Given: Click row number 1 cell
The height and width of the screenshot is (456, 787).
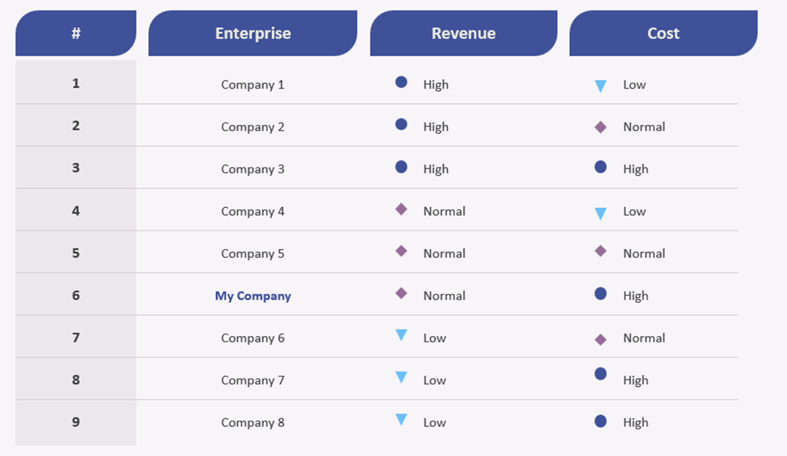Looking at the screenshot, I should pyautogui.click(x=76, y=83).
